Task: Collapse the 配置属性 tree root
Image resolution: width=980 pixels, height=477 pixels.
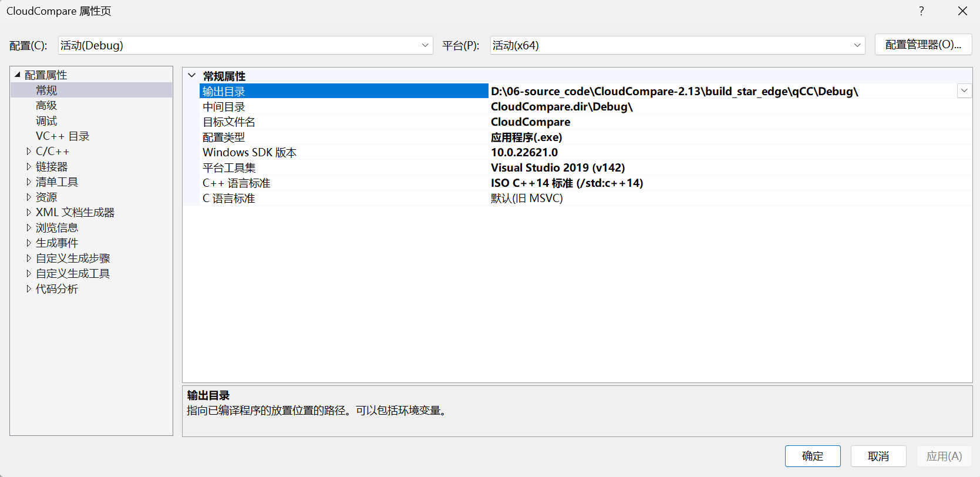Action: click(x=18, y=75)
